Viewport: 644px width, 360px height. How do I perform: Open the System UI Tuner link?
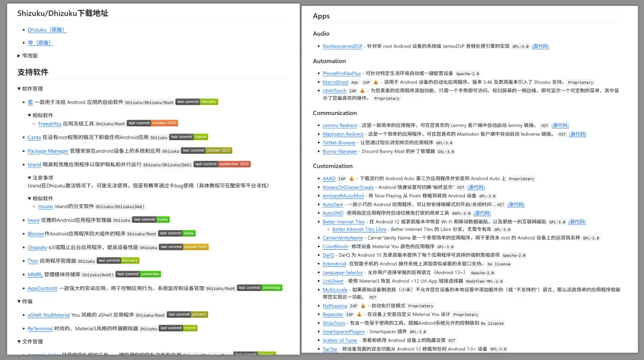(x=340, y=340)
